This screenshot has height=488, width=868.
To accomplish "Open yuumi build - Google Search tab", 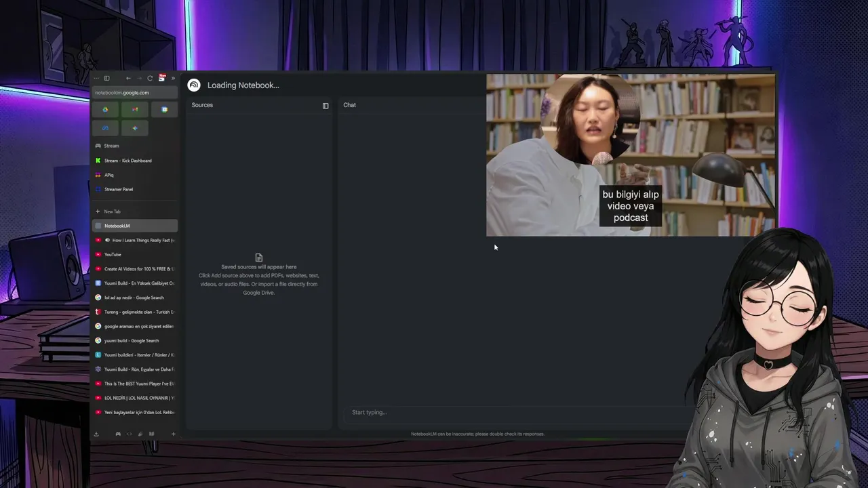I will pyautogui.click(x=135, y=341).
